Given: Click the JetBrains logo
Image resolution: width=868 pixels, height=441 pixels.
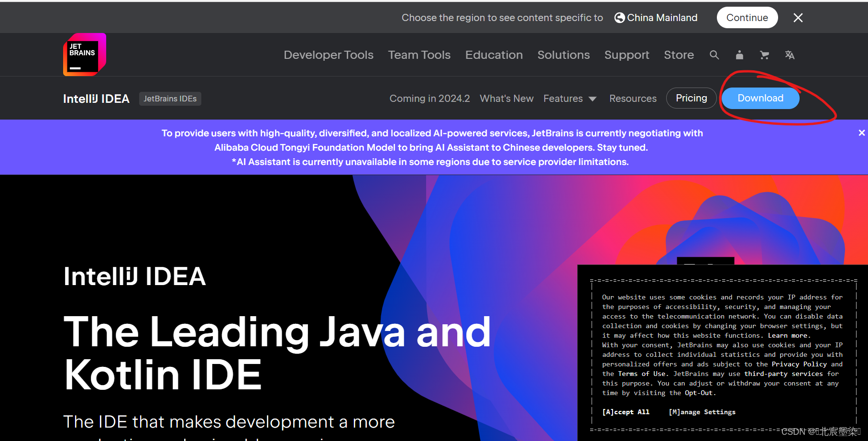Looking at the screenshot, I should (85, 55).
